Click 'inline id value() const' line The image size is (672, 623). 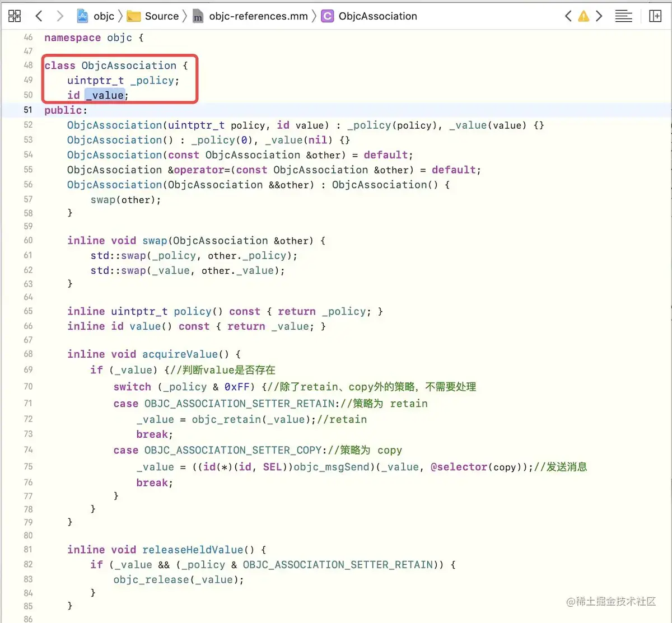197,326
